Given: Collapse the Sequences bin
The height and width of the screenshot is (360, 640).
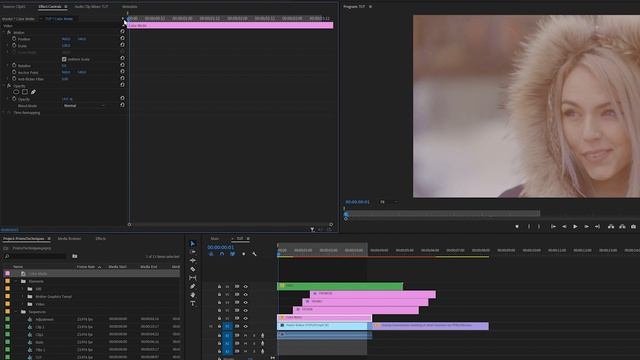Looking at the screenshot, I should (x=16, y=312).
